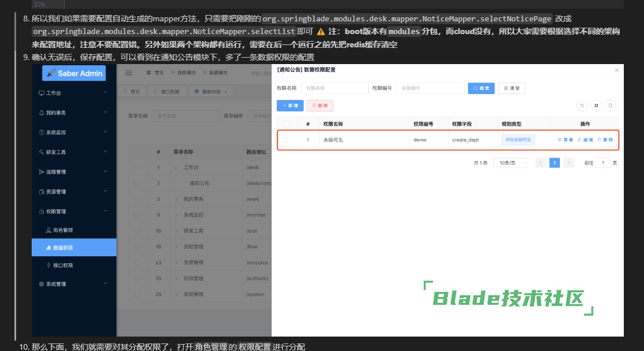Viewport: 644px width, 351px height.
Task: Click the blue 新增 button
Action: (290, 106)
